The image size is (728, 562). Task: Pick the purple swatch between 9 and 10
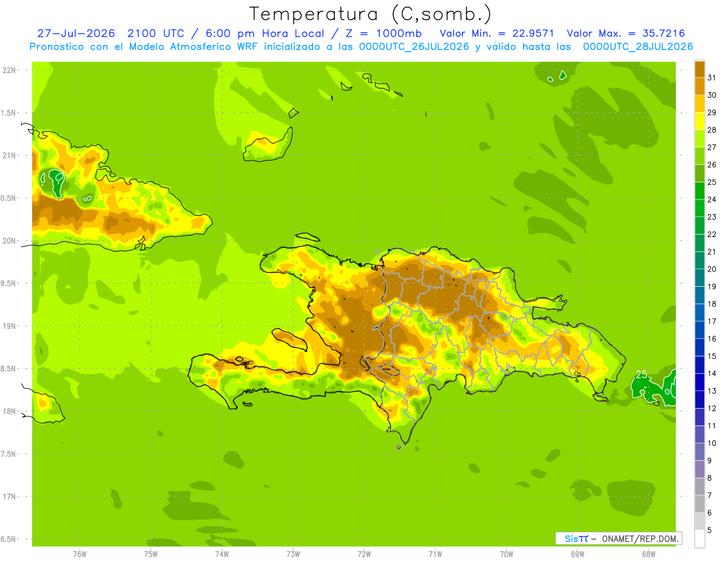point(699,452)
